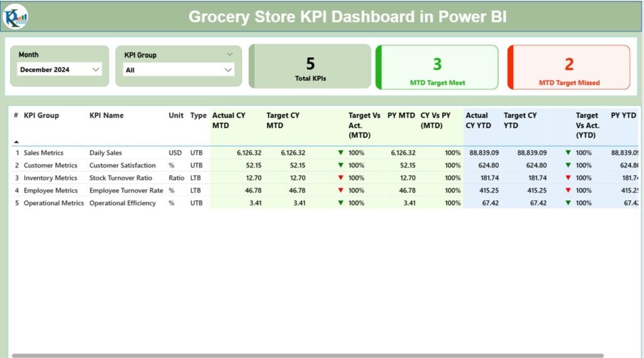Click Actual CY YTD value 415.25
The height and width of the screenshot is (358, 644).
coord(489,190)
